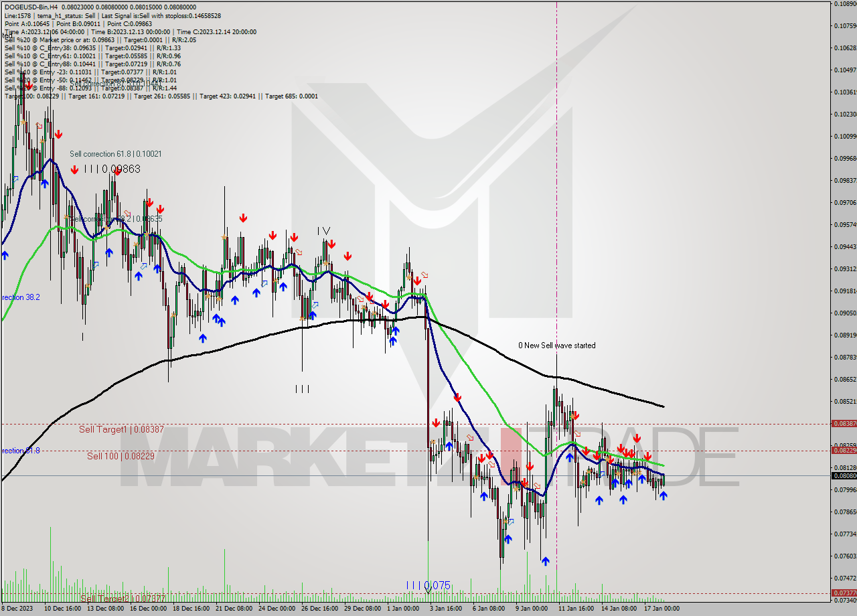The height and width of the screenshot is (616, 857).
Task: Click the '0 New Sell wave started' annotation
Action: [x=556, y=345]
